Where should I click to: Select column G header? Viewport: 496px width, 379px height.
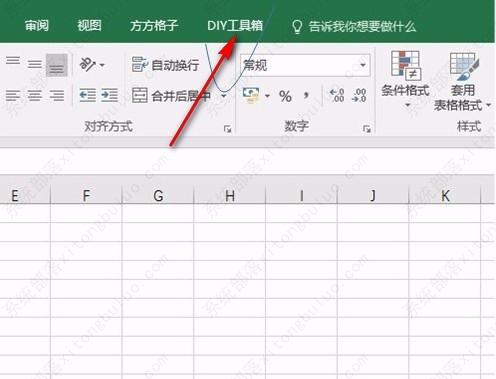[x=158, y=195]
